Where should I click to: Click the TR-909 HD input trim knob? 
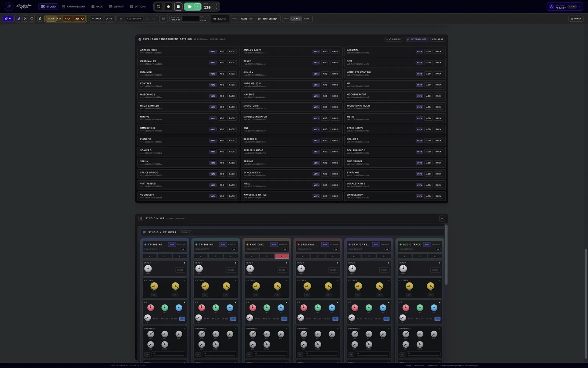click(x=148, y=268)
